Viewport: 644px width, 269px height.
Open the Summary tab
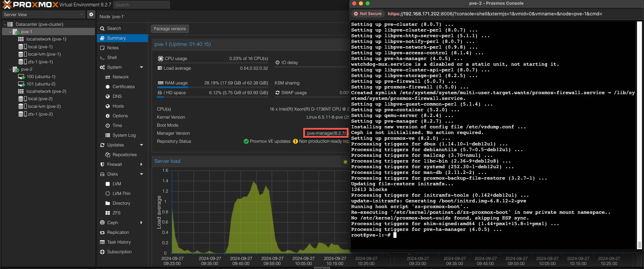(x=122, y=38)
